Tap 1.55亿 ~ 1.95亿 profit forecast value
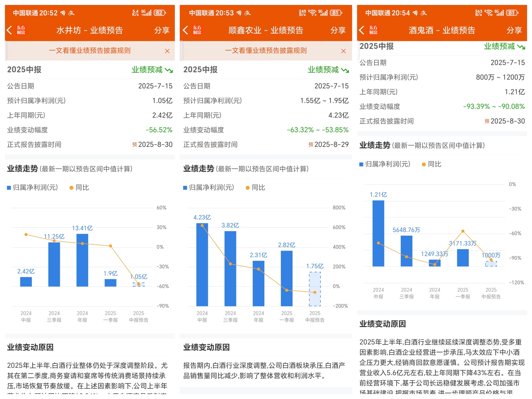Screen dimensions: 532x399 tap(324, 101)
